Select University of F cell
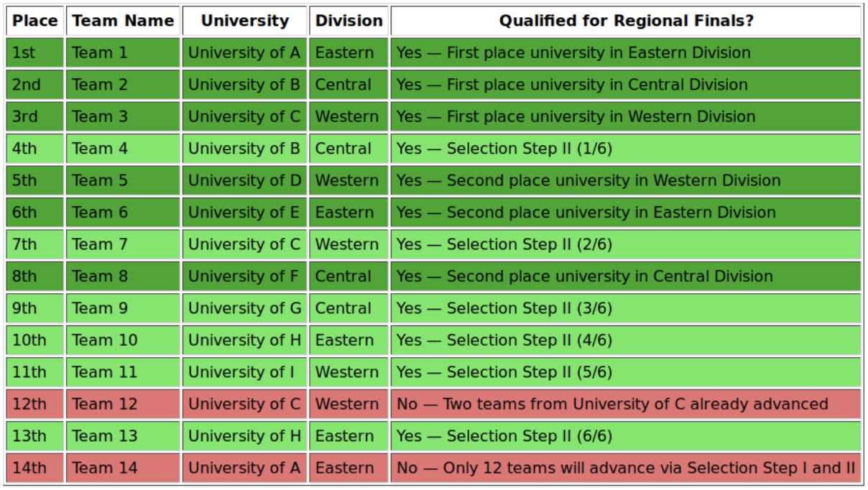 coord(244,277)
